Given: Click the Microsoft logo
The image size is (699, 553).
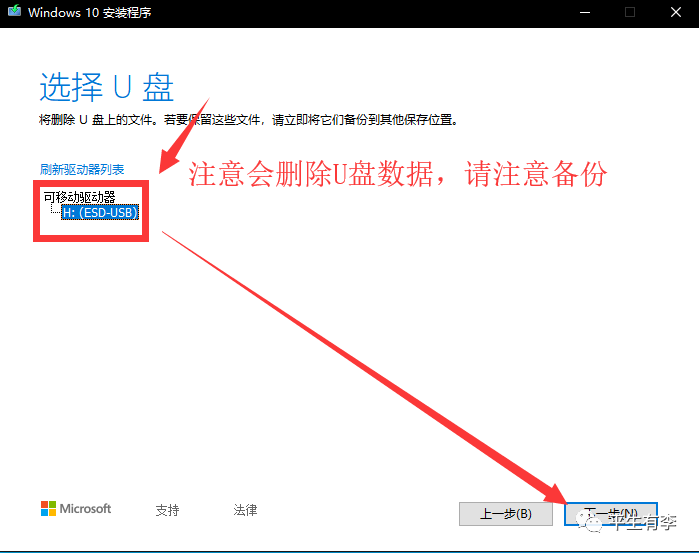Looking at the screenshot, I should click(x=76, y=508).
